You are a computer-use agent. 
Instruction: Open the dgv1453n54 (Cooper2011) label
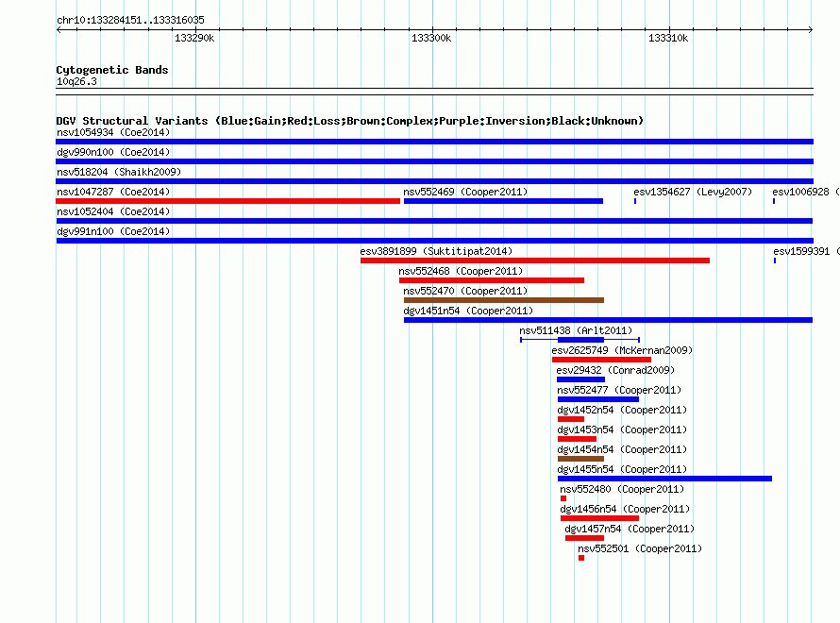coord(622,429)
